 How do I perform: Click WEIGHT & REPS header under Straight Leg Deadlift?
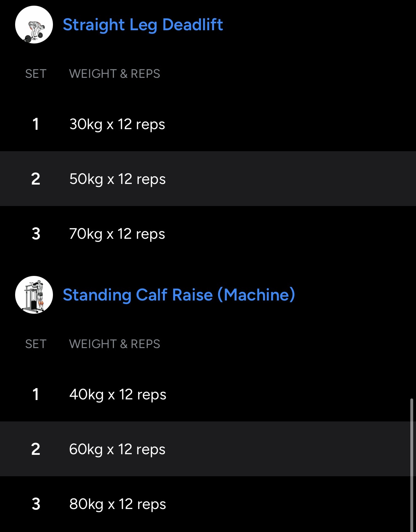tap(114, 74)
